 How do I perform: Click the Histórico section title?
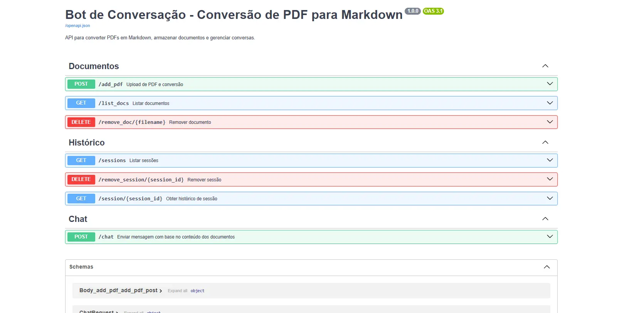[x=87, y=143]
